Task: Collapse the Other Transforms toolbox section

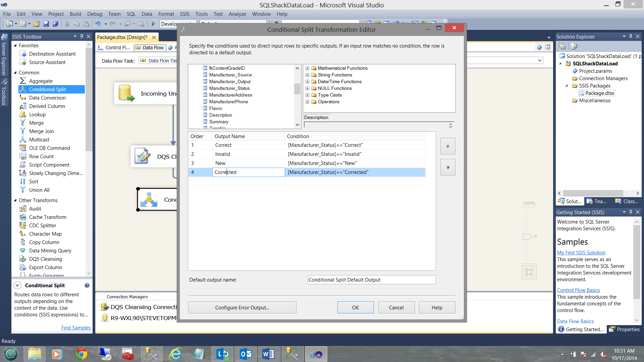Action: [15, 200]
